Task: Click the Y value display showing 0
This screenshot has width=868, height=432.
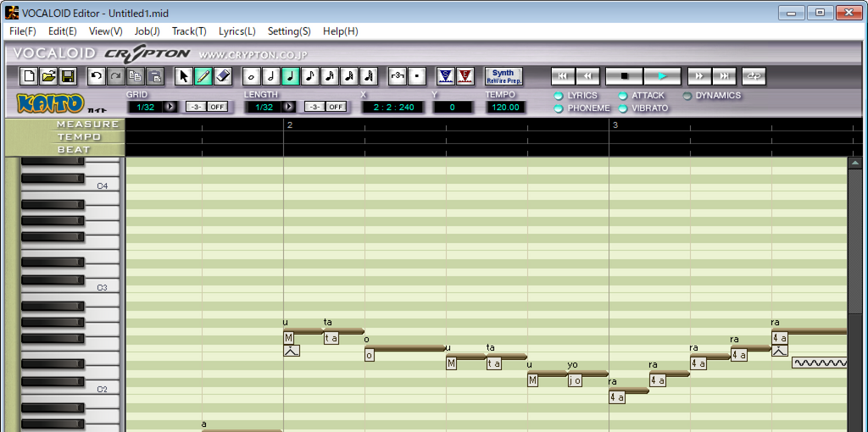Action: (453, 108)
